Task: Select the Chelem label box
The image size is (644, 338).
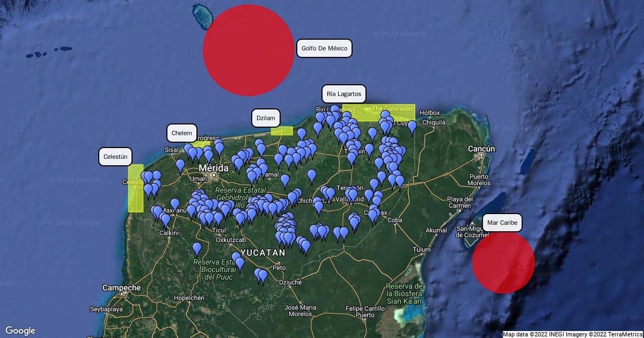Action: 181,133
